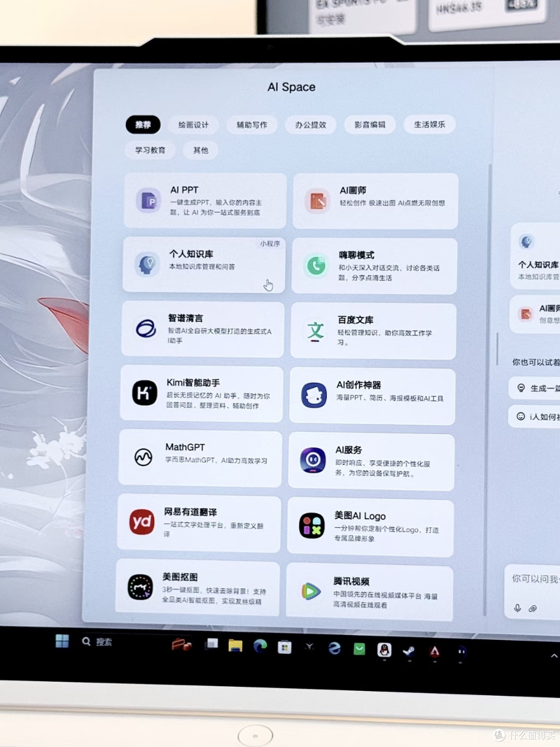
Task: Click the 美图AI Logo icon
Action: coord(312,525)
